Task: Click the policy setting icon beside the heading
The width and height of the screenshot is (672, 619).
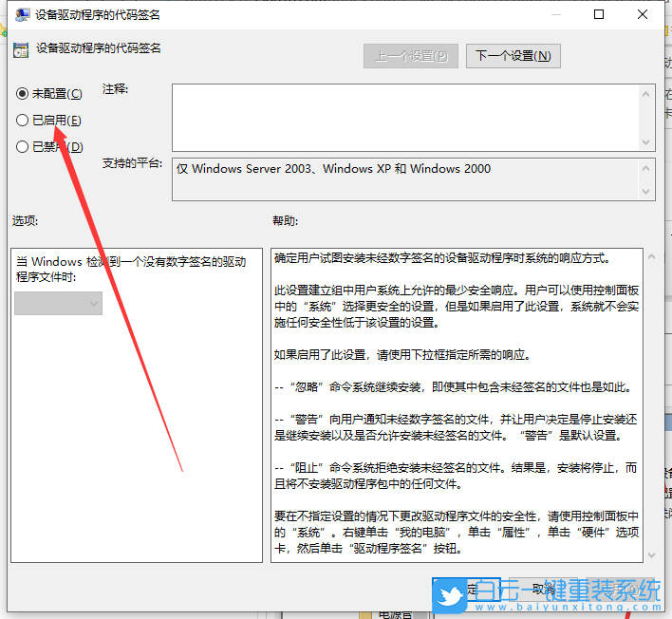Action: [x=21, y=49]
